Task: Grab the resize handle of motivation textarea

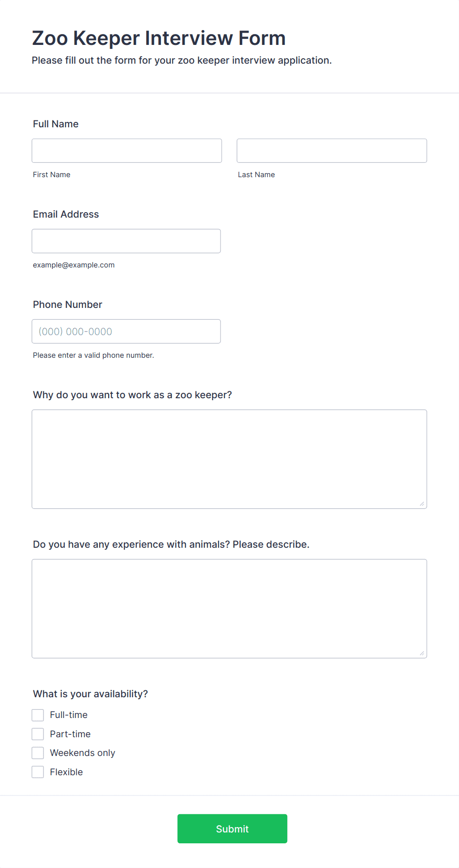Action: click(x=422, y=504)
